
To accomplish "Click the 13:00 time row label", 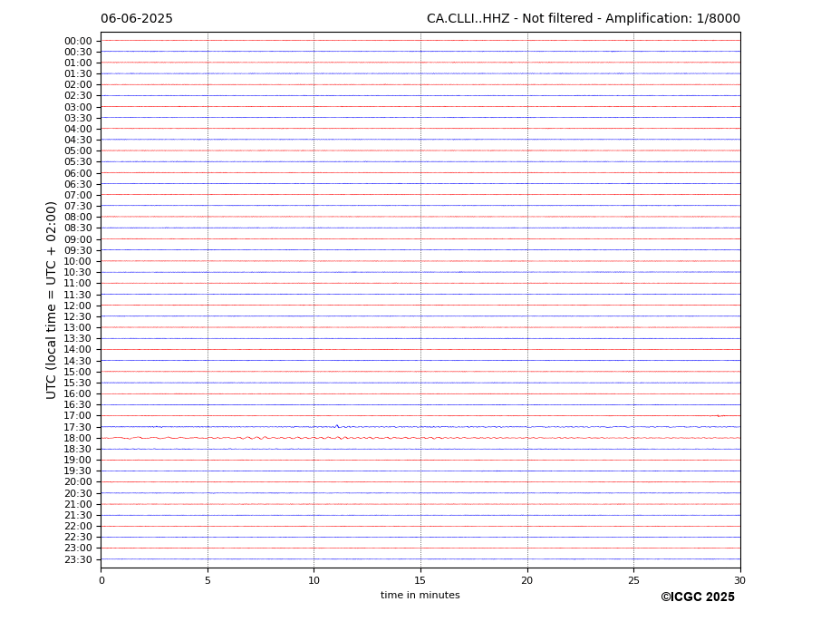I will click(x=78, y=327).
